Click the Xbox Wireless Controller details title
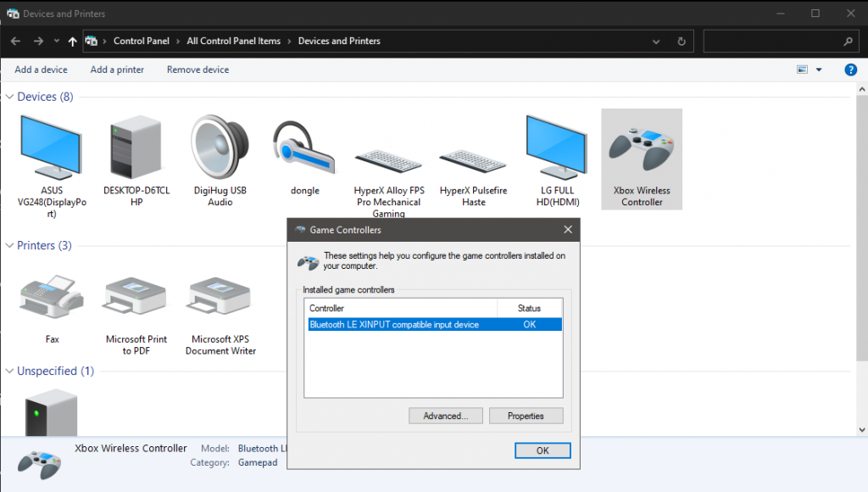Screen dimensions: 868x492 click(131, 448)
